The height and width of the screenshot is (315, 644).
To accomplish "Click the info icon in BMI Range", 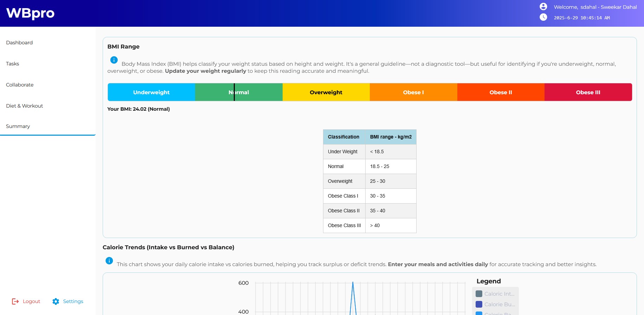I will pos(114,60).
